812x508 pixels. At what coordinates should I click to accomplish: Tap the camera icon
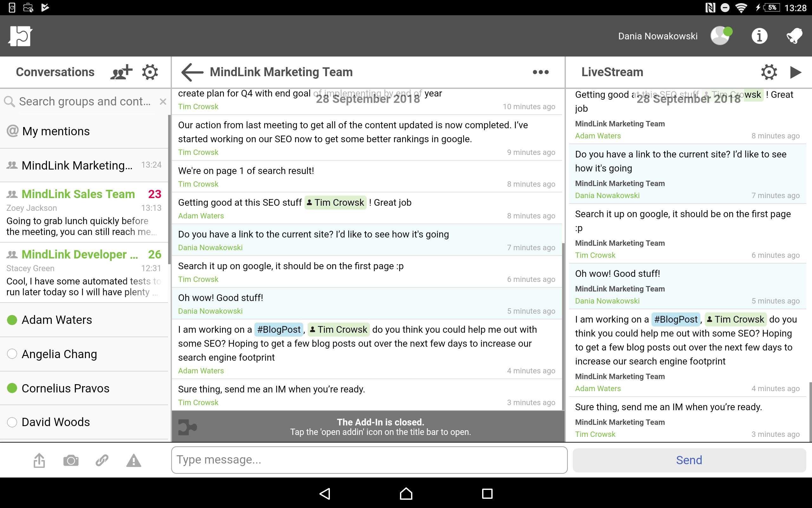tap(71, 460)
